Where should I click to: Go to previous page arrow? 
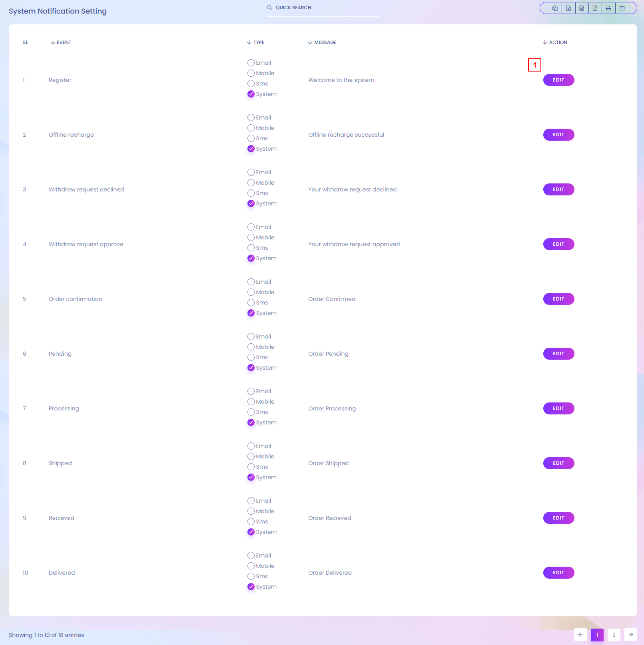click(580, 635)
